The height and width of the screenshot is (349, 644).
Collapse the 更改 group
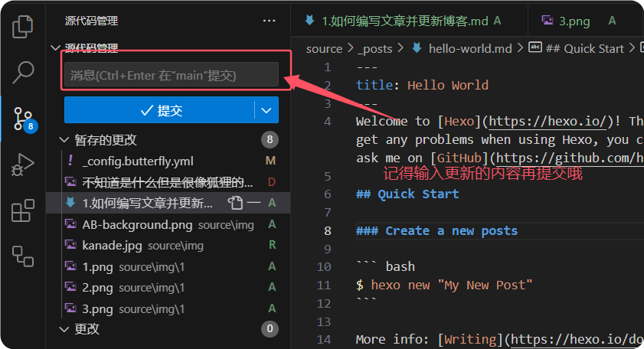click(64, 329)
